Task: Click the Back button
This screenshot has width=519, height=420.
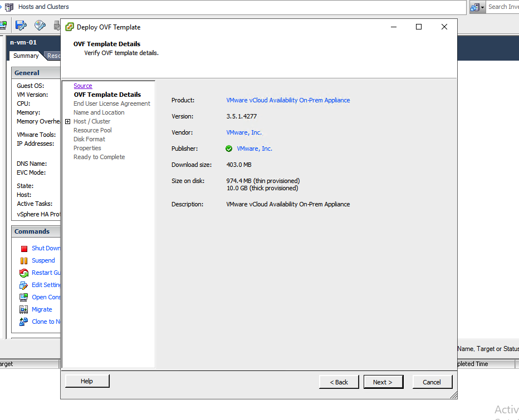Action: [x=339, y=382]
